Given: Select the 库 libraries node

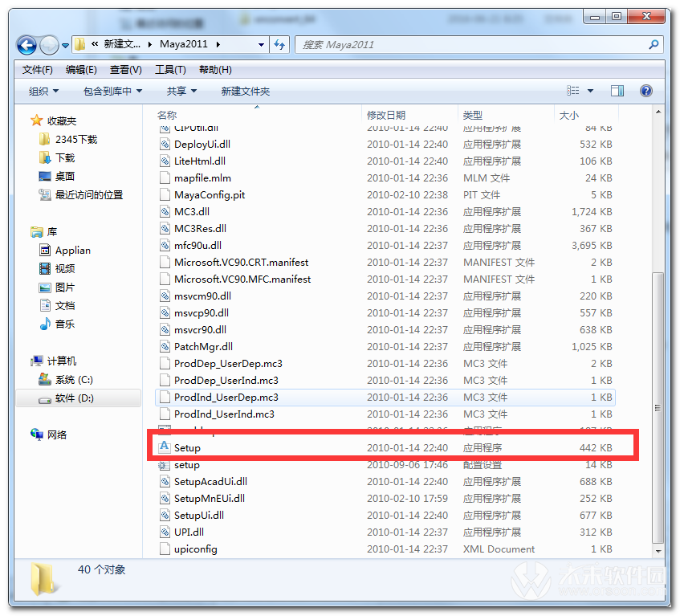Looking at the screenshot, I should pyautogui.click(x=44, y=231).
